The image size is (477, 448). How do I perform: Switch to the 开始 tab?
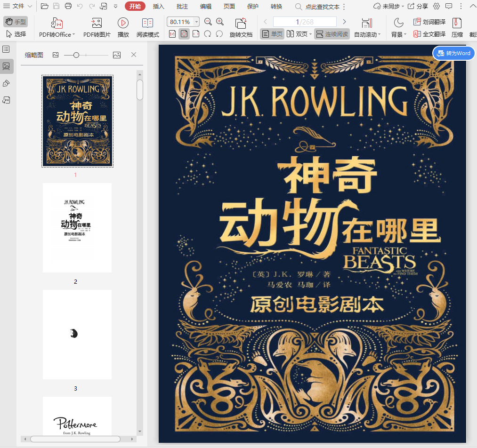click(x=135, y=7)
